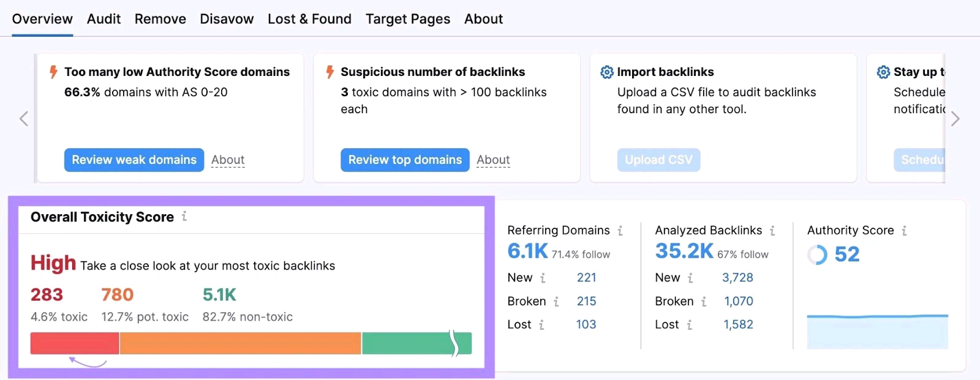Screen dimensions: 980x380
Task: Click the 4.6% toxic label
Action: coord(59,317)
